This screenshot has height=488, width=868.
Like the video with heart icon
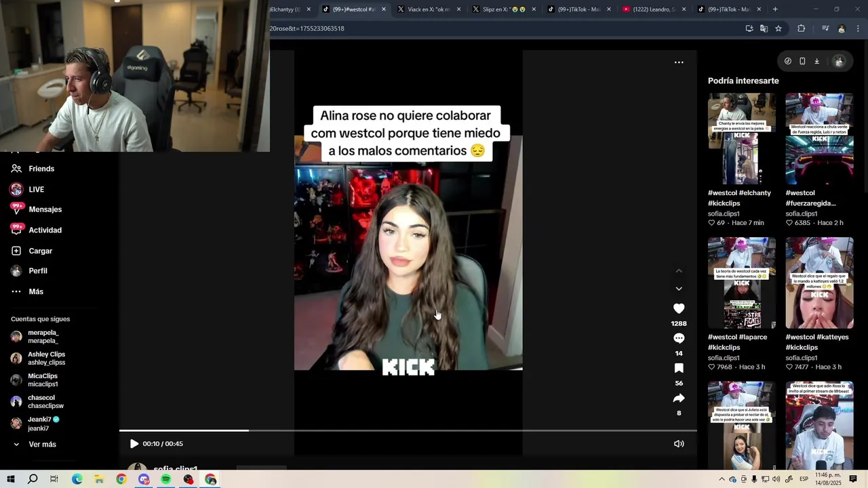click(x=679, y=308)
